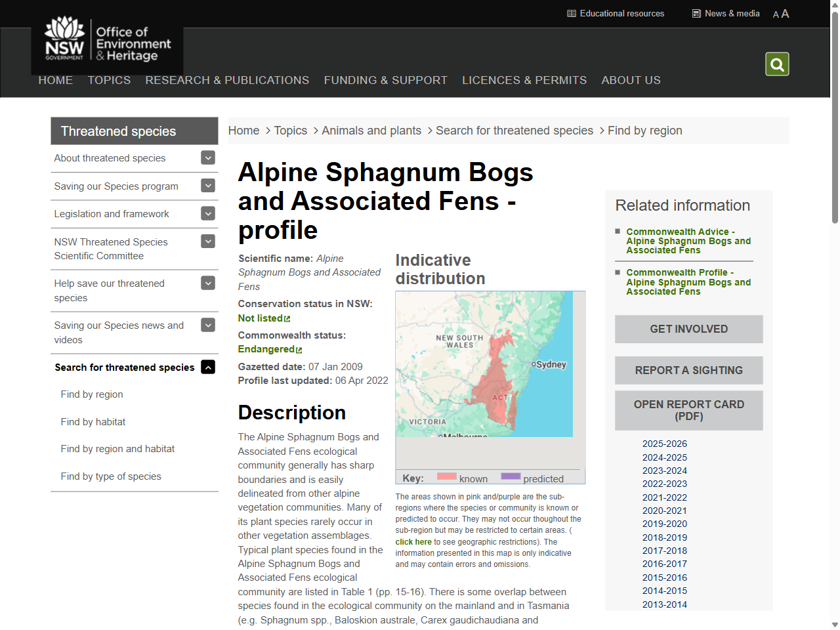Open 2018-2019 report card
The width and height of the screenshot is (840, 630).
665,537
